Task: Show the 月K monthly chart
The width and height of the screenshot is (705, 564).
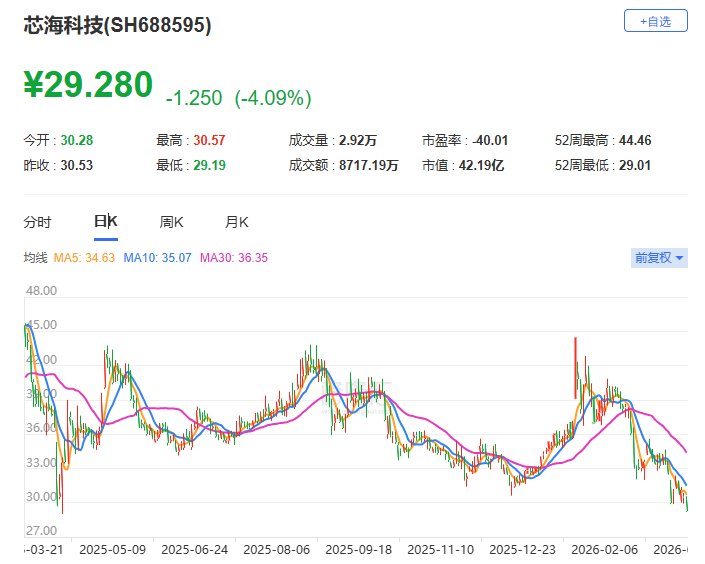Action: coord(237,222)
